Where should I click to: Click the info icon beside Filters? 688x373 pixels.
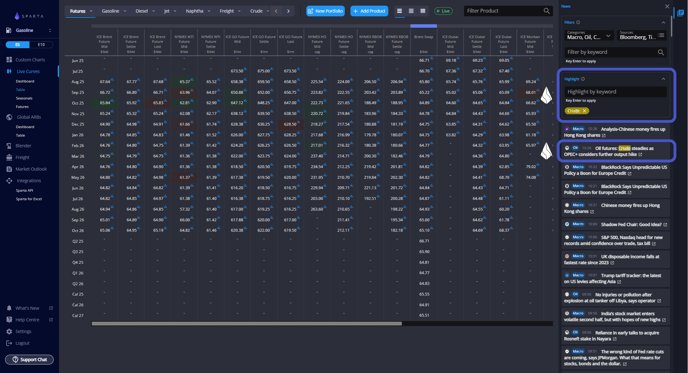point(578,22)
